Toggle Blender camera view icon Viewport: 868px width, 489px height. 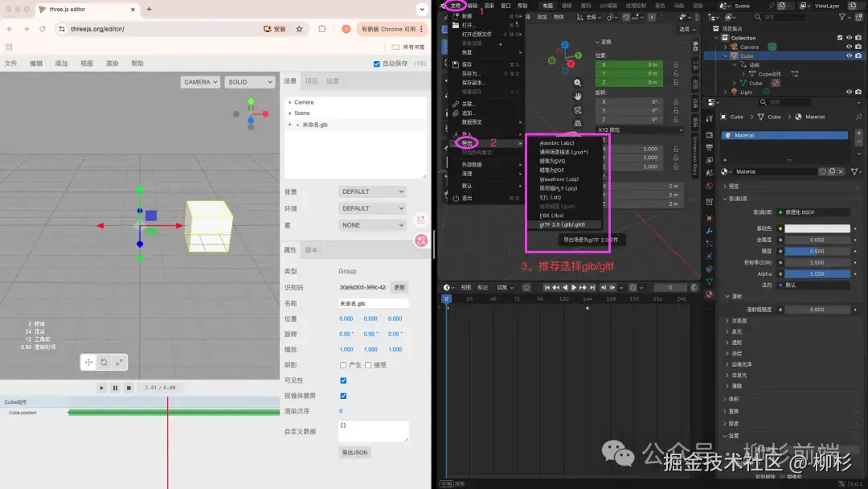click(x=577, y=109)
